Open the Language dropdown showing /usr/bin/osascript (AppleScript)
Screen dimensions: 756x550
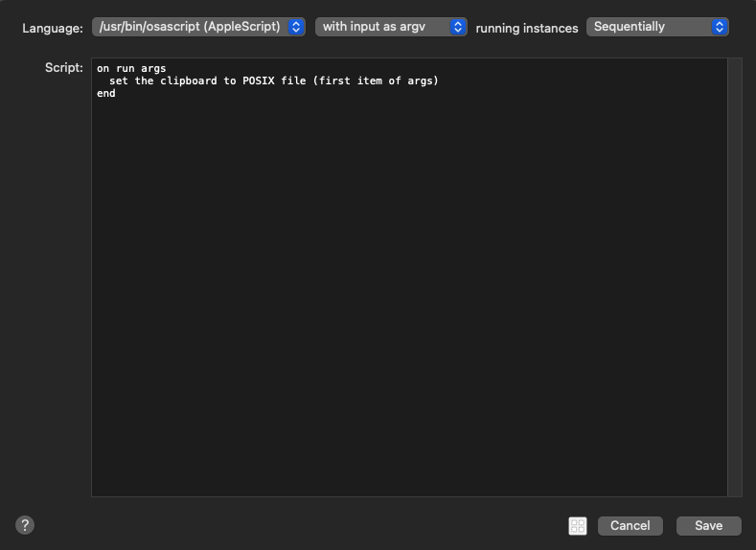pos(198,27)
